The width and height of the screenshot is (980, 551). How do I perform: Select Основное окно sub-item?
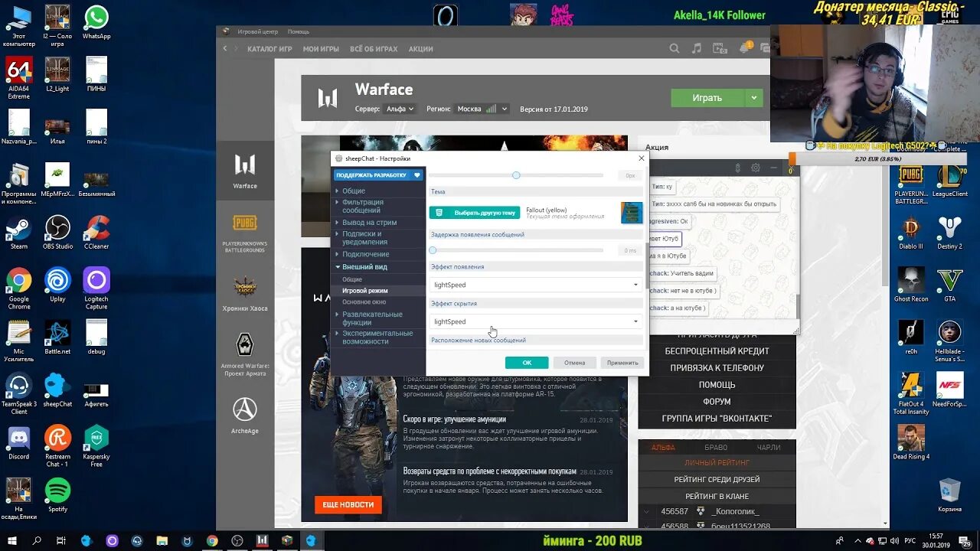click(x=364, y=302)
